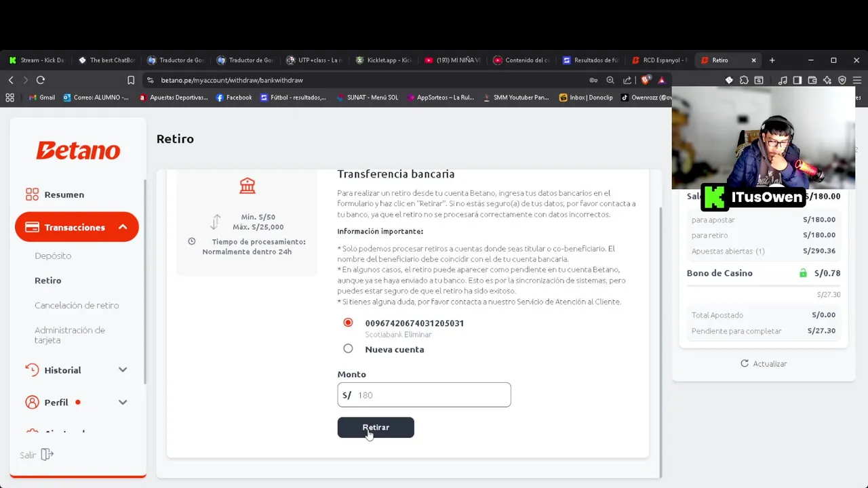Open the Facebook bookmark
Image resolution: width=868 pixels, height=488 pixels.
(234, 98)
